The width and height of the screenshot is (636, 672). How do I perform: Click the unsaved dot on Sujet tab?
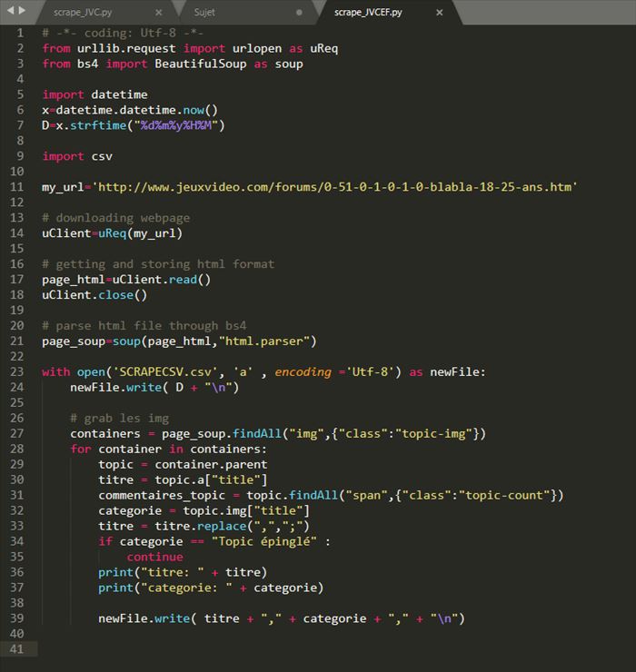coord(299,13)
